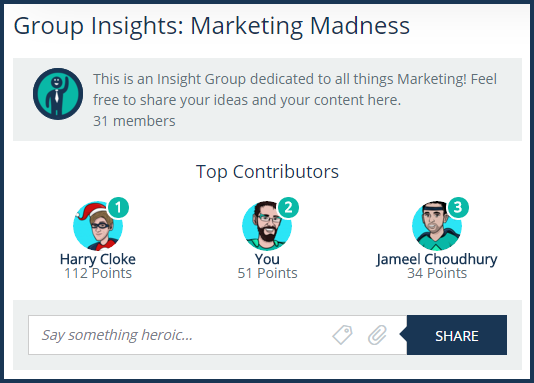The height and width of the screenshot is (383, 534).
Task: Click the SHARE button
Action: click(456, 335)
